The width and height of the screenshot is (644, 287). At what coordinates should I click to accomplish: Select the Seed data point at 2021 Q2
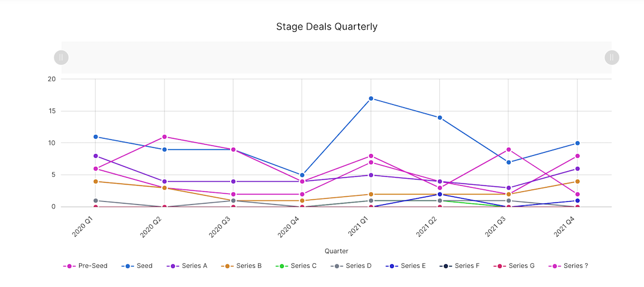point(440,118)
